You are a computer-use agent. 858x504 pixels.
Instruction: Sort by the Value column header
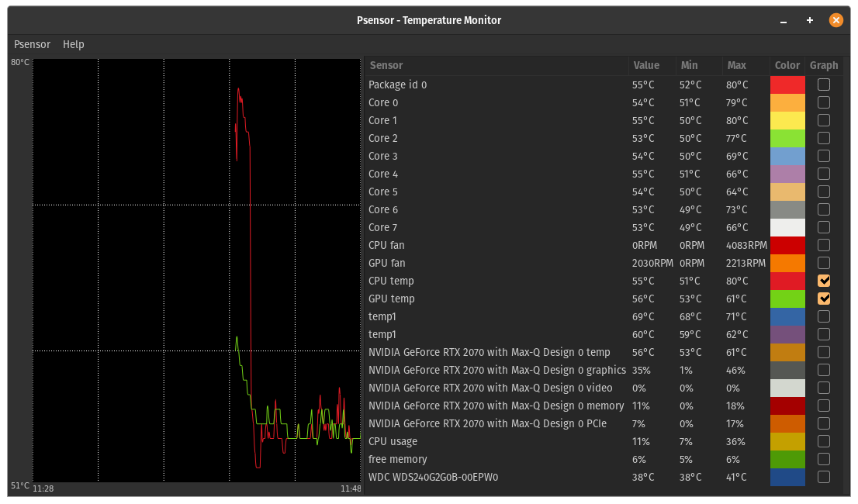[646, 66]
